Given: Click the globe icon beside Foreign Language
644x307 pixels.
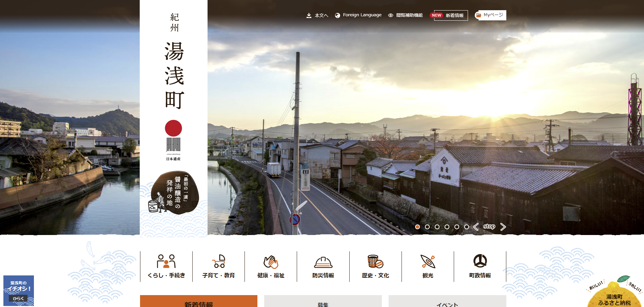Looking at the screenshot, I should [x=337, y=15].
